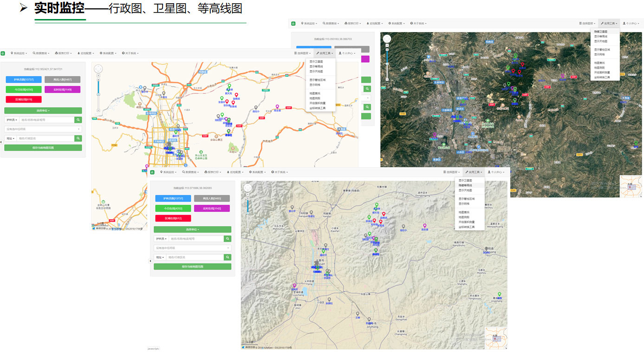Click the overview minimap on the satellite map
This screenshot has height=352, width=644.
631,186
